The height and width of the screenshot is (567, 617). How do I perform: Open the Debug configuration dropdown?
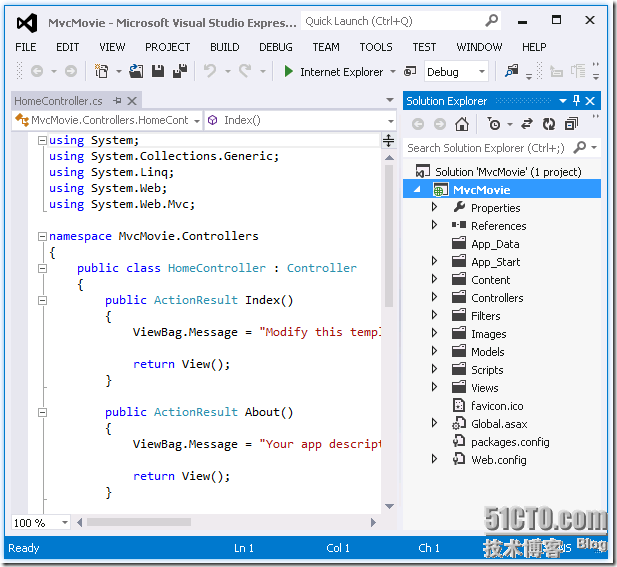coord(482,72)
